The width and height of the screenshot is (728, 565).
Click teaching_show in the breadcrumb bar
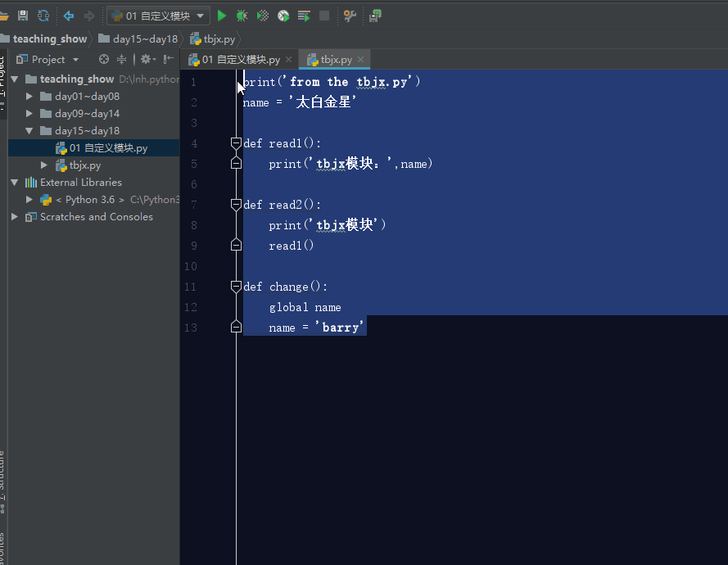(50, 39)
